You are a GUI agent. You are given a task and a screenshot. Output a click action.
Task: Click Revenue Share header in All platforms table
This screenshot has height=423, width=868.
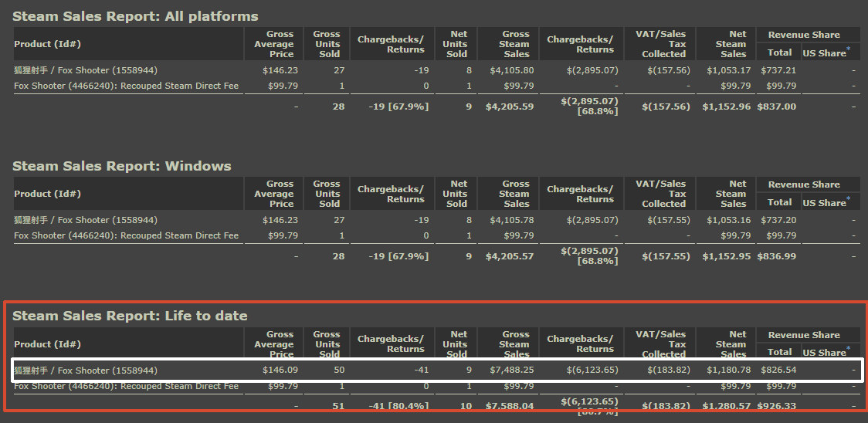tap(804, 35)
